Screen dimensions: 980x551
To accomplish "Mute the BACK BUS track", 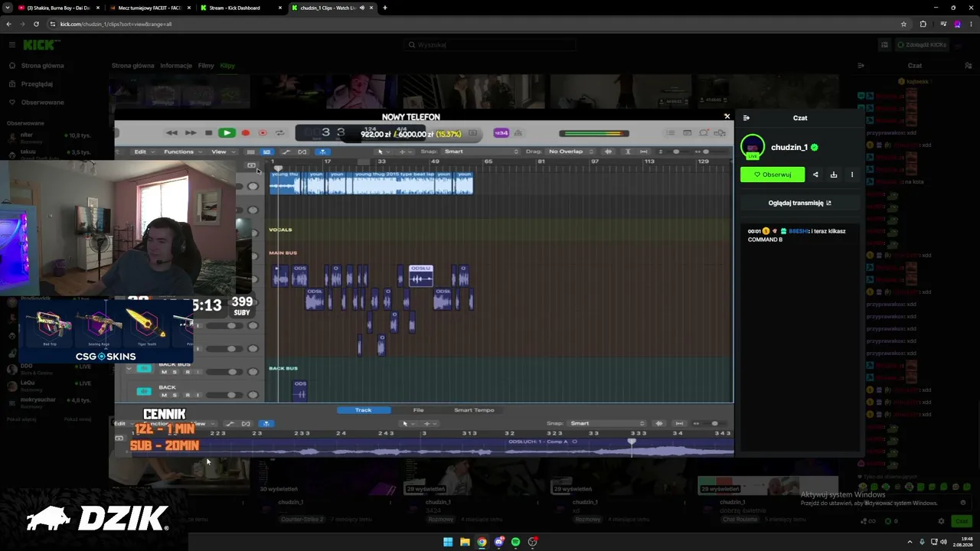I will (163, 372).
